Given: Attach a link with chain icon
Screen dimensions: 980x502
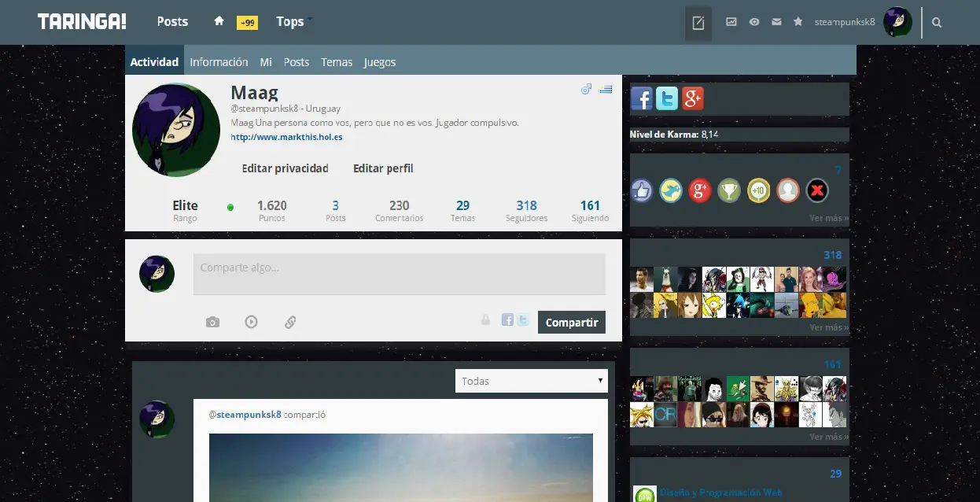Looking at the screenshot, I should pyautogui.click(x=290, y=322).
